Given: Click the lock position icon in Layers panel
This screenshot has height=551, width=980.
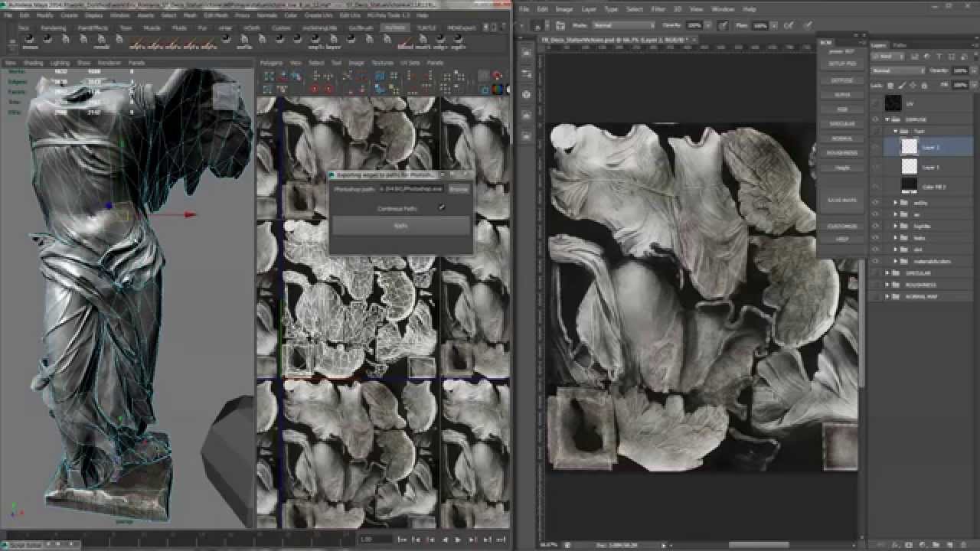Looking at the screenshot, I should (911, 85).
